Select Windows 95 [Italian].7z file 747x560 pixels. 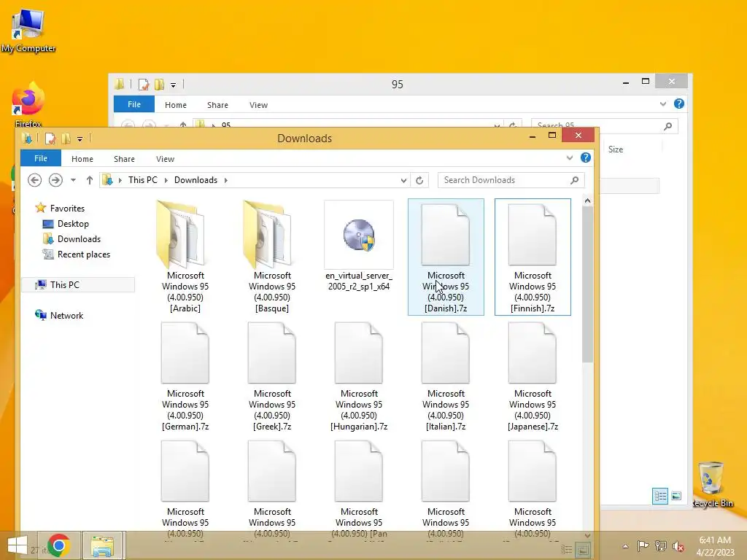tap(446, 376)
